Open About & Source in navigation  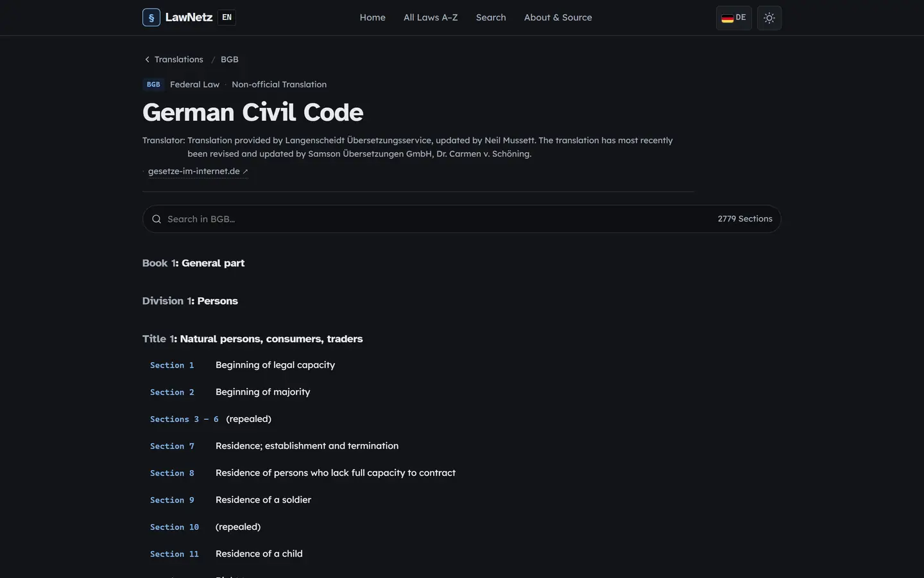[x=558, y=17]
